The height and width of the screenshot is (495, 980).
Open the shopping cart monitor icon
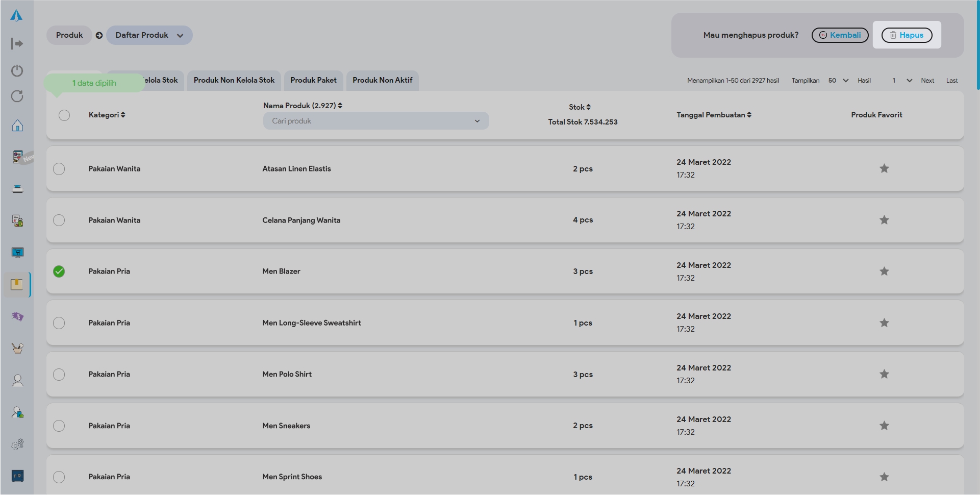[x=17, y=253]
